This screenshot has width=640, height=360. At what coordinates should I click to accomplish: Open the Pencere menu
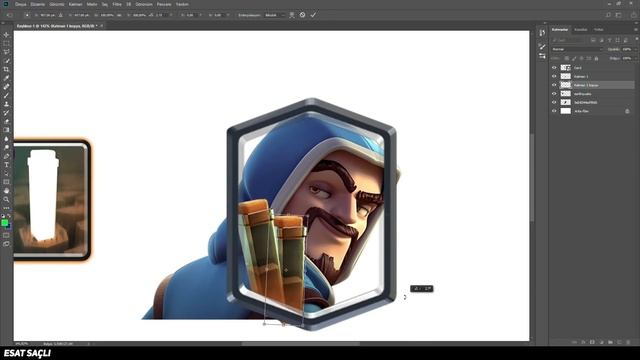pos(164,4)
